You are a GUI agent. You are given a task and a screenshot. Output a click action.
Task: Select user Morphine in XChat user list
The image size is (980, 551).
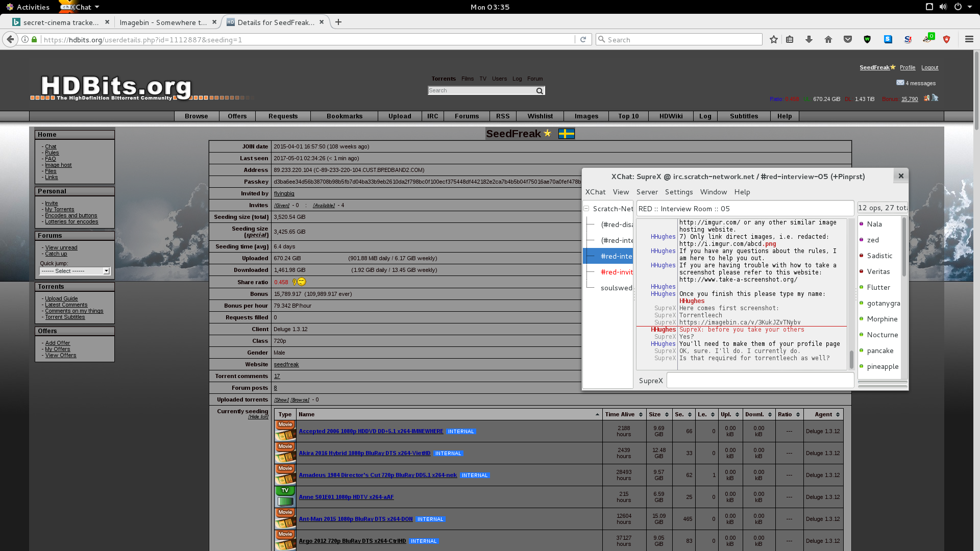click(x=882, y=319)
